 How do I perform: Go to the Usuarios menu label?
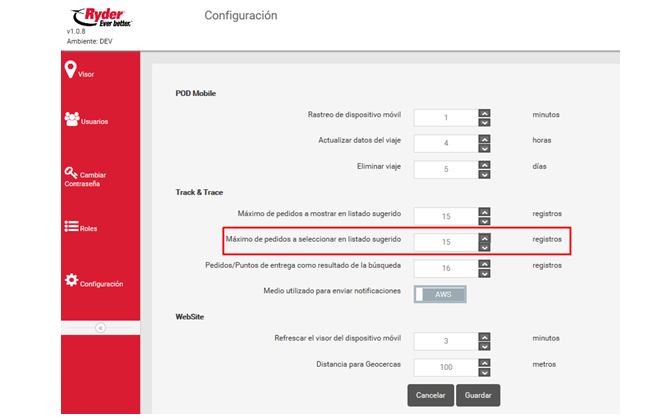95,122
